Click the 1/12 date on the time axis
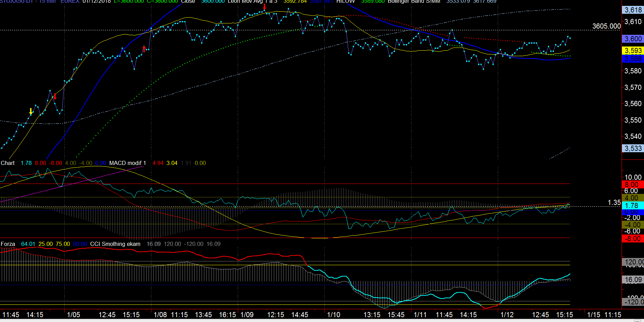The height and width of the screenshot is (322, 644). point(507,315)
